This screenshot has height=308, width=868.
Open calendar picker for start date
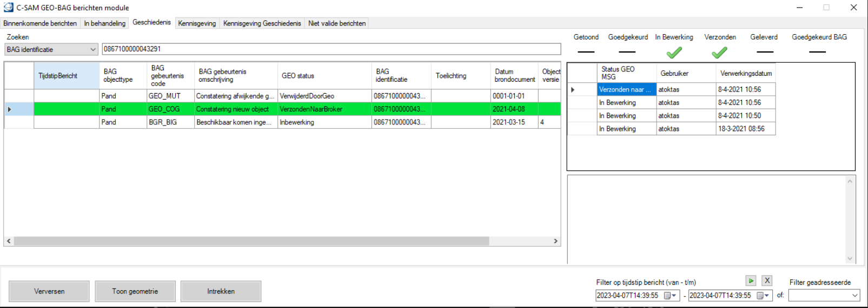click(667, 296)
